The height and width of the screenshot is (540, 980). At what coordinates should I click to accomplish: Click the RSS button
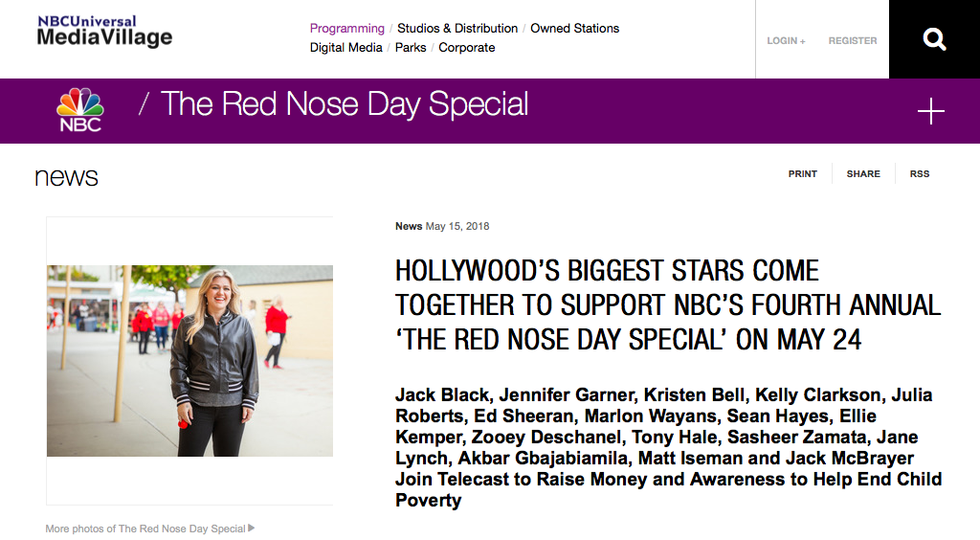(920, 173)
